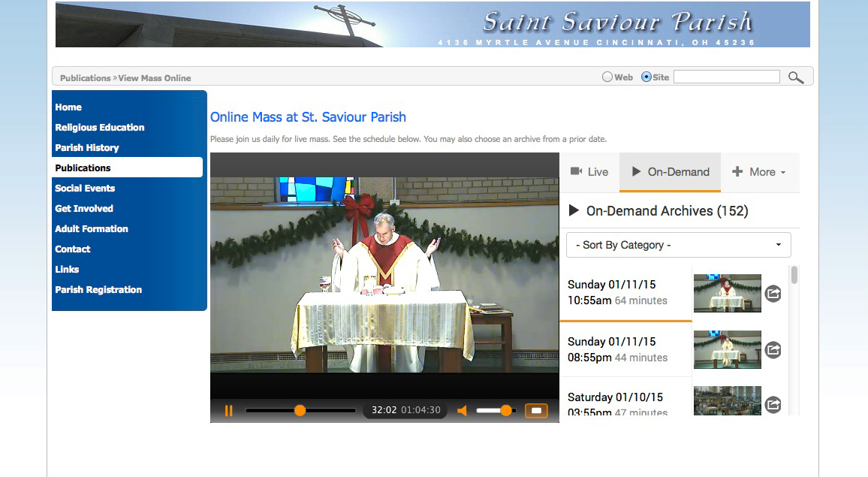Select Sunday 01/11/15 08:55pm entry text
The width and height of the screenshot is (868, 477).
pos(617,349)
